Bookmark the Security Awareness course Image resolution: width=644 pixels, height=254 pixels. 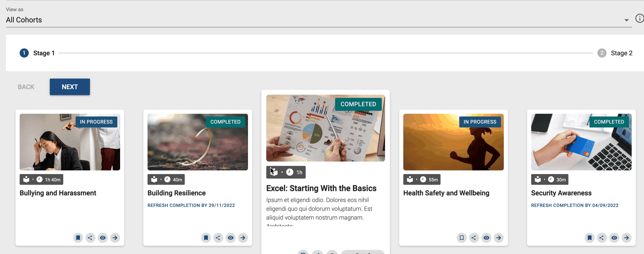pos(590,238)
